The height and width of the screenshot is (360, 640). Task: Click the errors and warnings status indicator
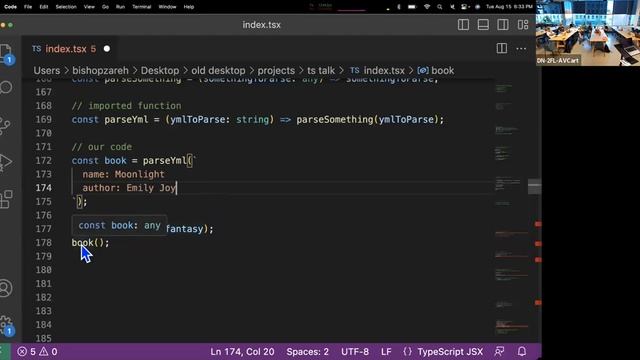[x=37, y=351]
